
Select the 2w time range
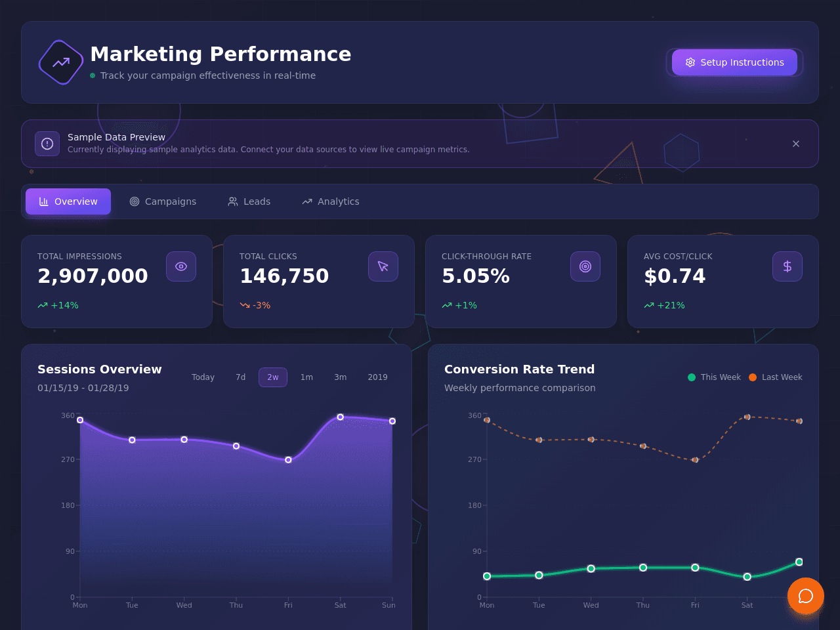click(273, 377)
